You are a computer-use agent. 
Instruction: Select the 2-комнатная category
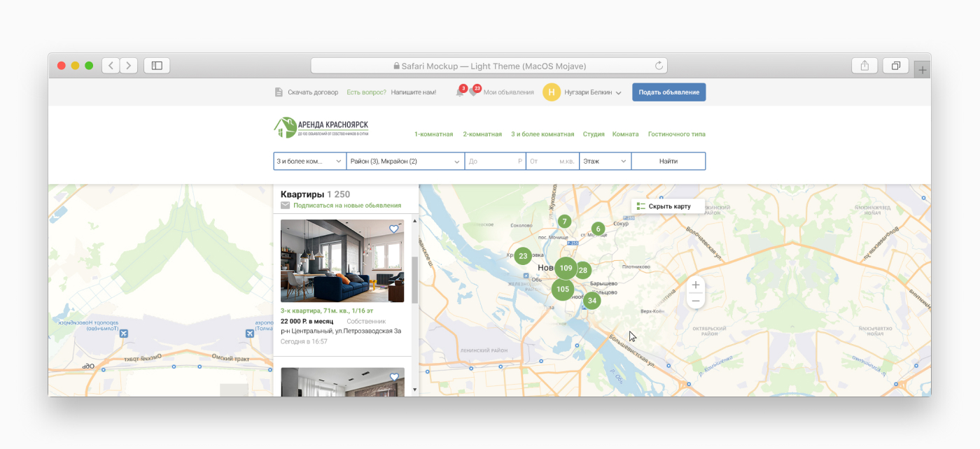pyautogui.click(x=482, y=134)
